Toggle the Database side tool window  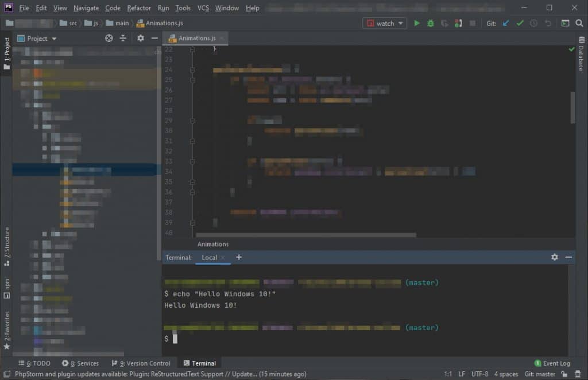tap(581, 55)
